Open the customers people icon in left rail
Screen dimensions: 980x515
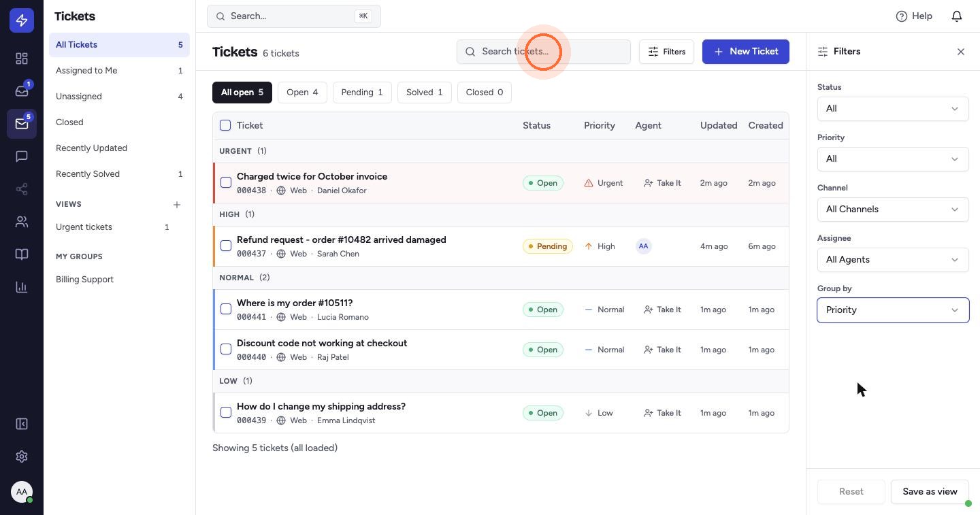coord(22,222)
